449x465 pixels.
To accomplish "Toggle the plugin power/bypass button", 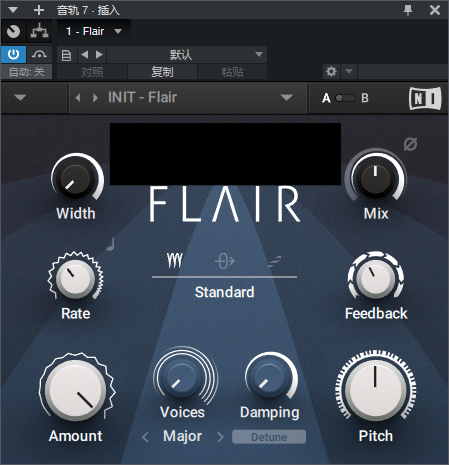I will pos(13,54).
